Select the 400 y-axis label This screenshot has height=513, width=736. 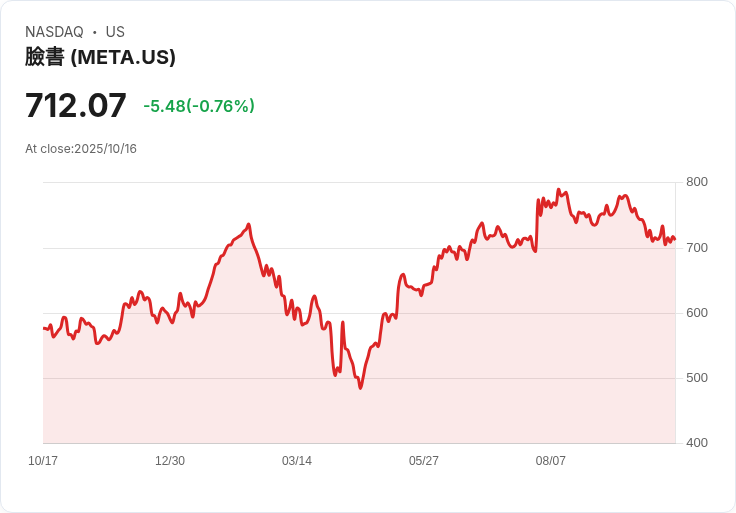[x=696, y=443]
